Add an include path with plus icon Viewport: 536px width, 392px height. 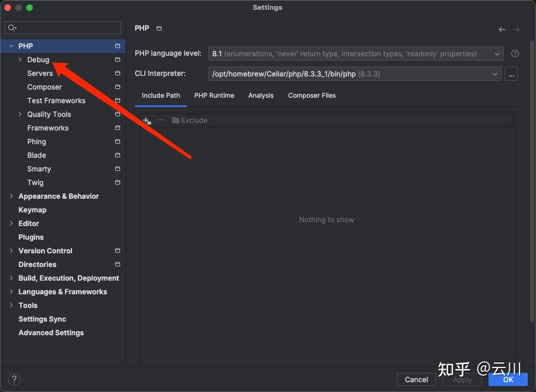point(147,121)
